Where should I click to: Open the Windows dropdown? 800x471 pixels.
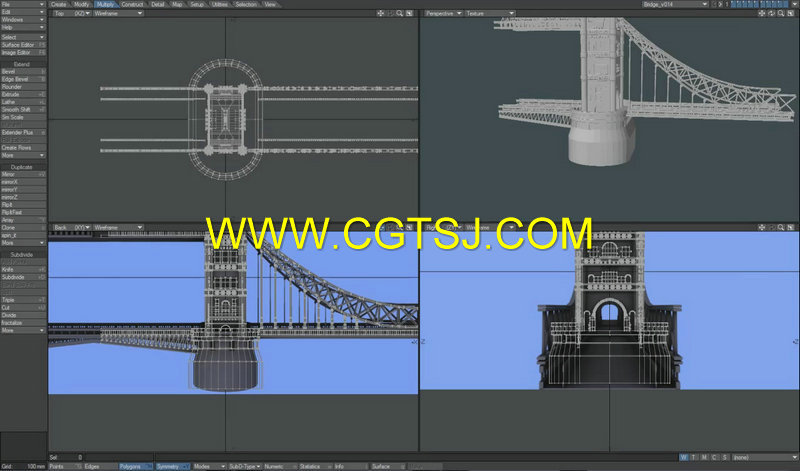[x=23, y=19]
